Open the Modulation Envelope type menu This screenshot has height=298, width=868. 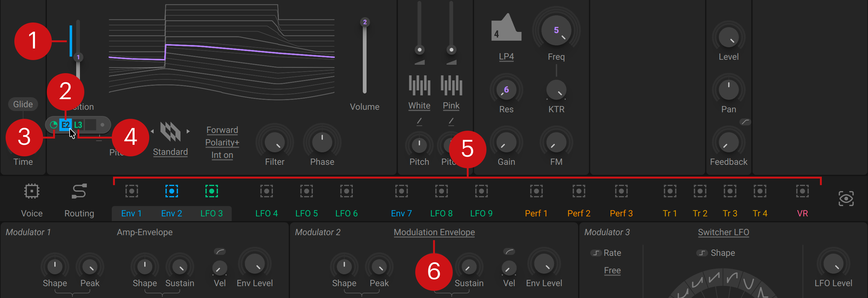(x=434, y=232)
